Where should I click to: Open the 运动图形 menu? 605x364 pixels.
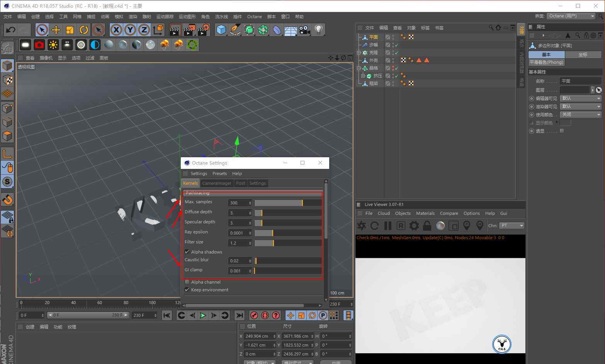187,17
